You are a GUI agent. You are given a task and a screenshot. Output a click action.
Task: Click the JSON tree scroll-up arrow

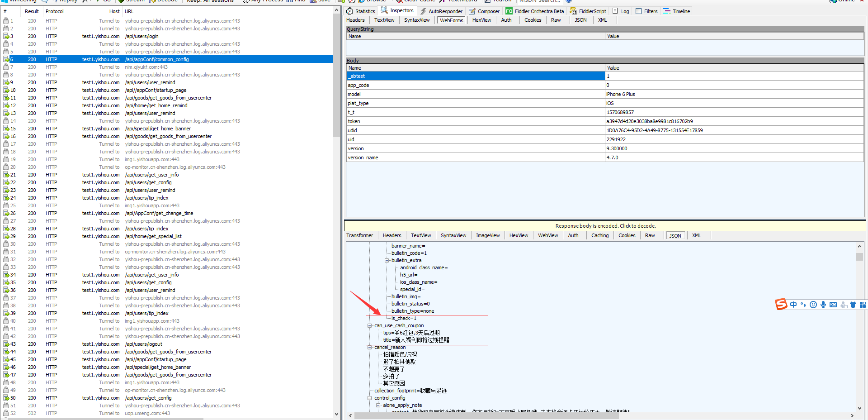click(x=859, y=246)
